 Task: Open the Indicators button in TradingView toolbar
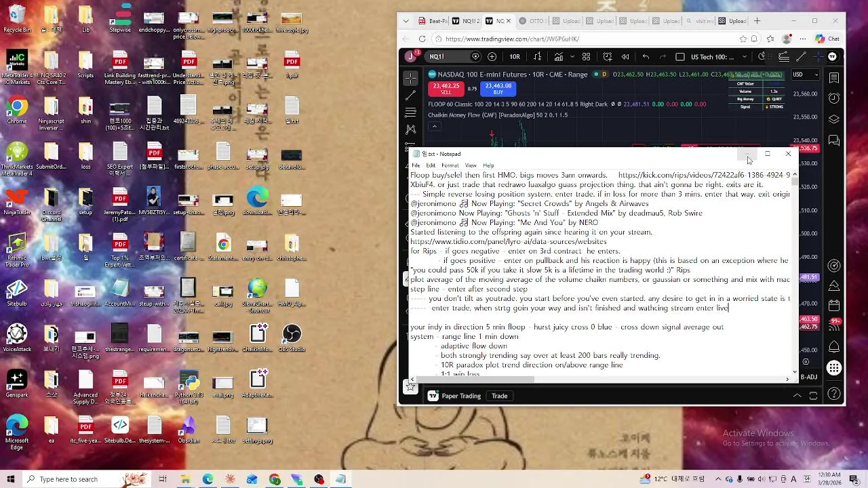pos(559,57)
